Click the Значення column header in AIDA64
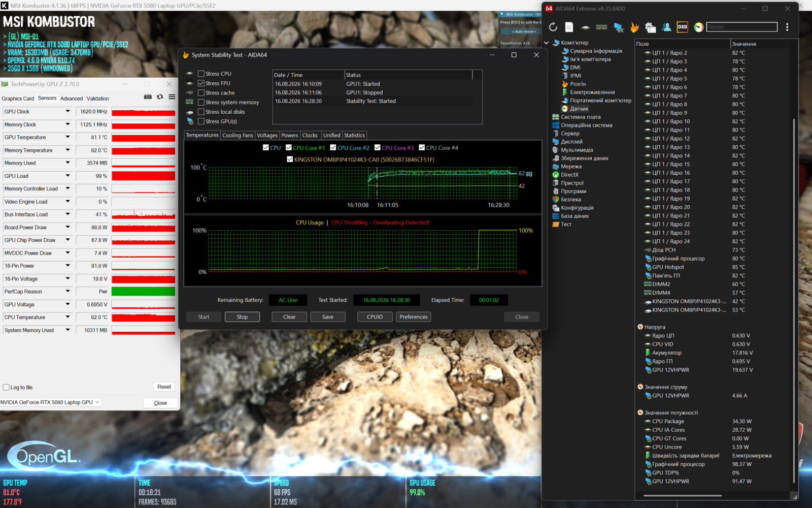 (759, 44)
